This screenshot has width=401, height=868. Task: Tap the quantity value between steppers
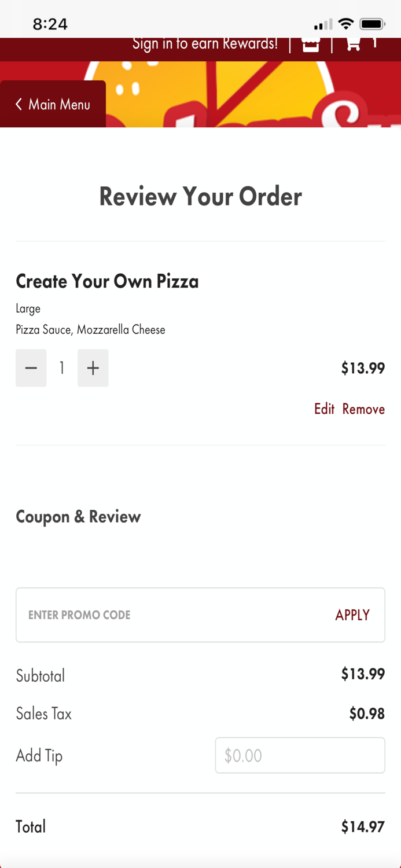click(62, 368)
